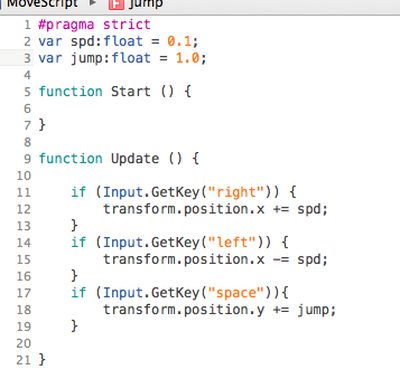Viewport: 400px width, 379px height.
Task: Click line number 17 in the gutter
Action: coord(24,293)
